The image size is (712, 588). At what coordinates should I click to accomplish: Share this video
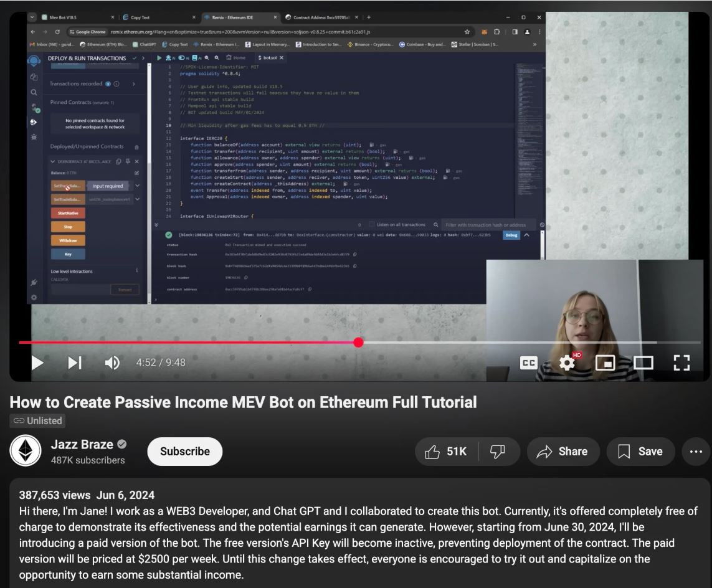pos(563,452)
